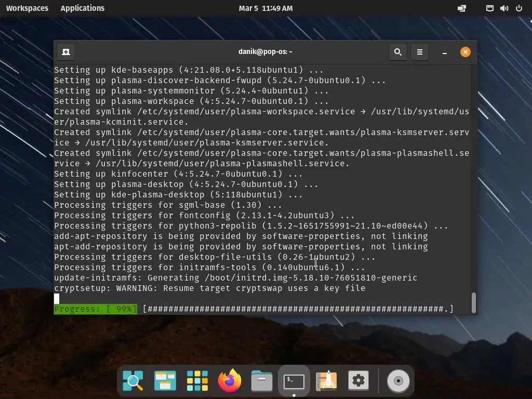Image resolution: width=532 pixels, height=399 pixels.
Task: Open the volume control in top bar
Action: tap(504, 8)
